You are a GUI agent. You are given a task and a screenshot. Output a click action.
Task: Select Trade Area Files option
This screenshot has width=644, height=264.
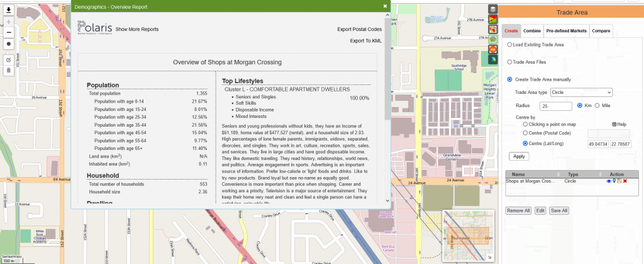[x=509, y=62]
